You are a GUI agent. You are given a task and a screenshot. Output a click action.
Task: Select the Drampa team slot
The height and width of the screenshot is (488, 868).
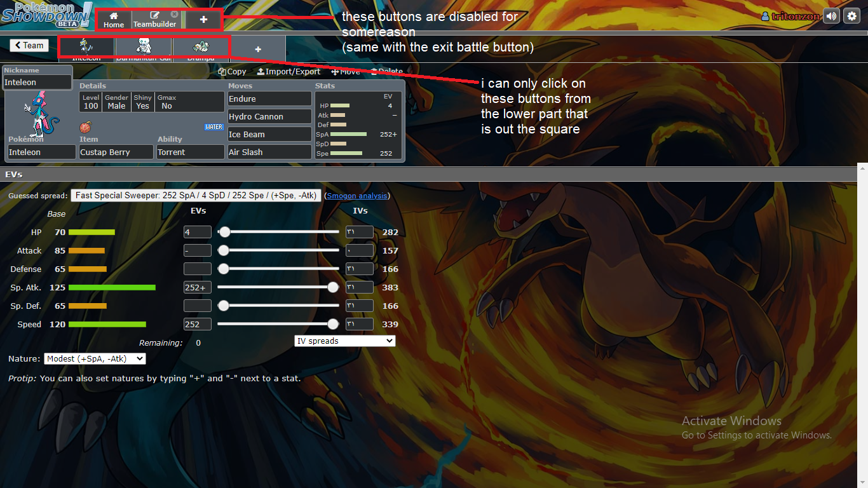pyautogui.click(x=201, y=48)
